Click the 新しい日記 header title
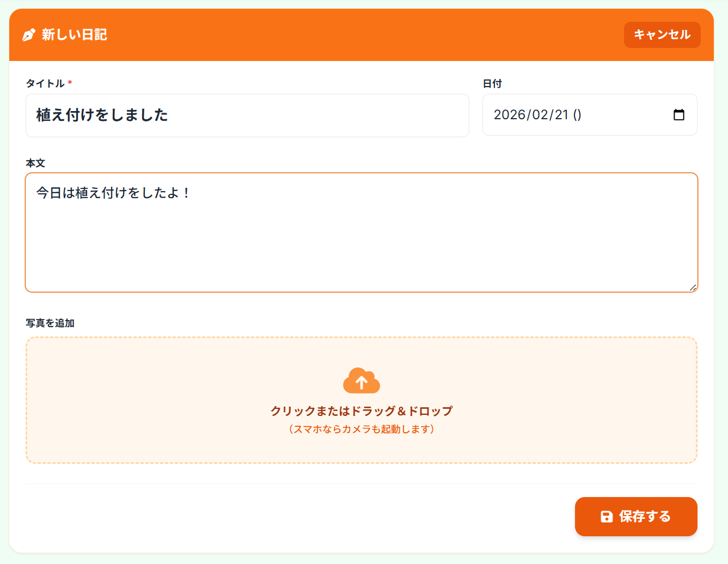 click(x=74, y=34)
